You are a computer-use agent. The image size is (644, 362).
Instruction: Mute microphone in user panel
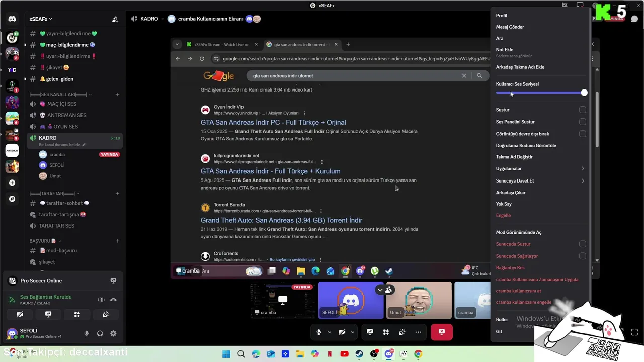(x=87, y=333)
